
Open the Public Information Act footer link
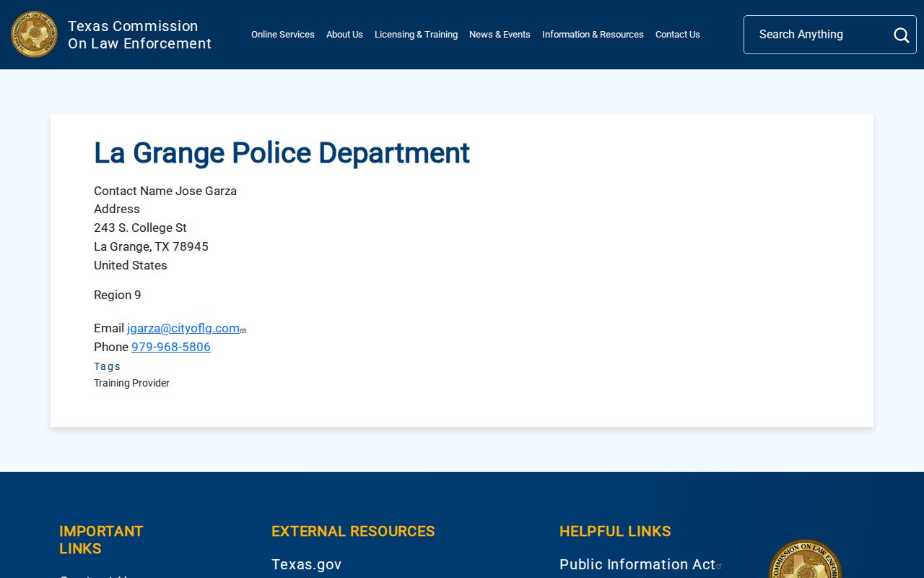pos(637,564)
